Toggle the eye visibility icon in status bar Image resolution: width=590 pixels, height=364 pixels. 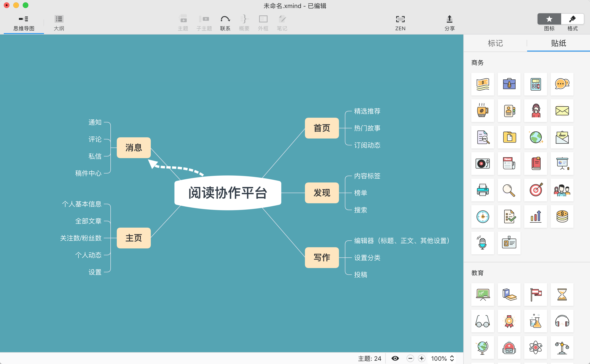coord(395,359)
